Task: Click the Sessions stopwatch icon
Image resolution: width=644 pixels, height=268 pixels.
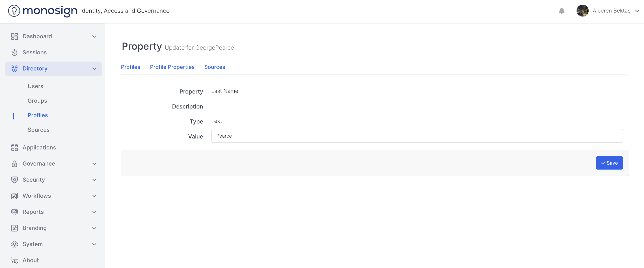Action: click(15, 52)
